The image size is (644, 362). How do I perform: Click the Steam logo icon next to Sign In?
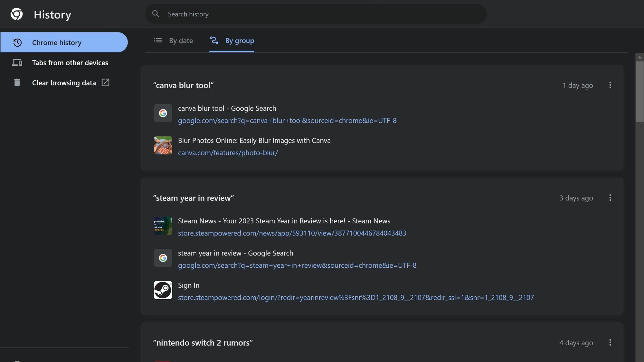pyautogui.click(x=163, y=290)
